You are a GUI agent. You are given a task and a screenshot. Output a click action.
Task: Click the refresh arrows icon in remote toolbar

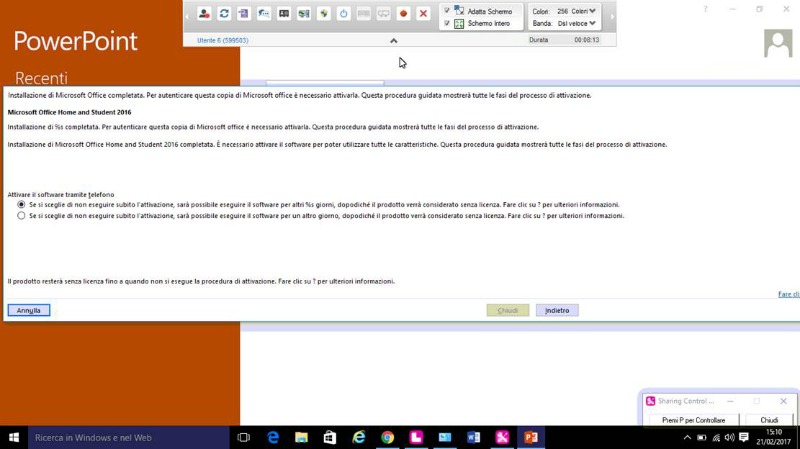pos(224,14)
